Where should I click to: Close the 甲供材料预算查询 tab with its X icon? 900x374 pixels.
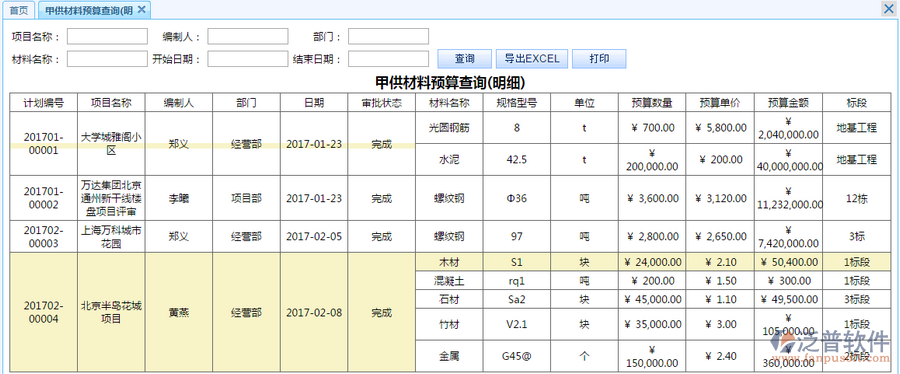141,9
